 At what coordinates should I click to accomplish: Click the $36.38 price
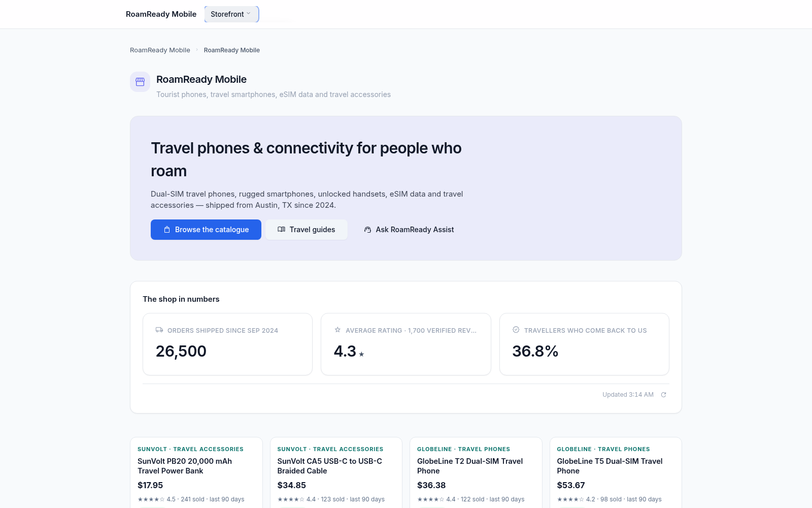tap(431, 485)
